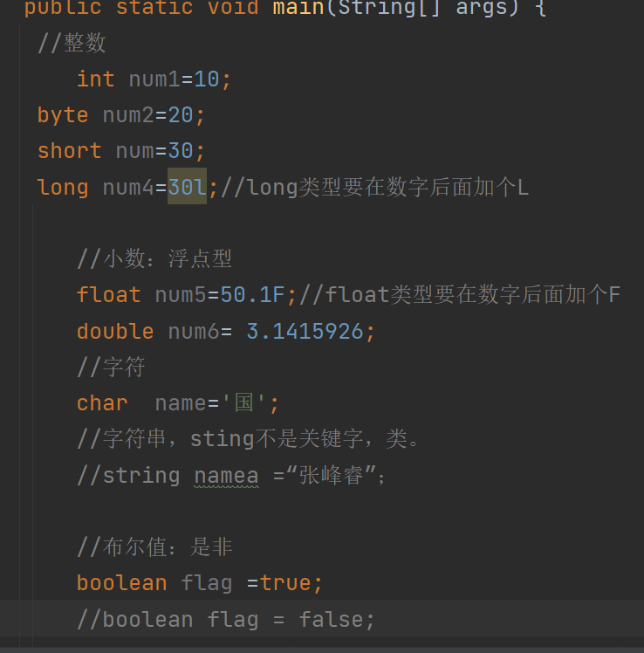Click the 'true' value

pos(285,582)
